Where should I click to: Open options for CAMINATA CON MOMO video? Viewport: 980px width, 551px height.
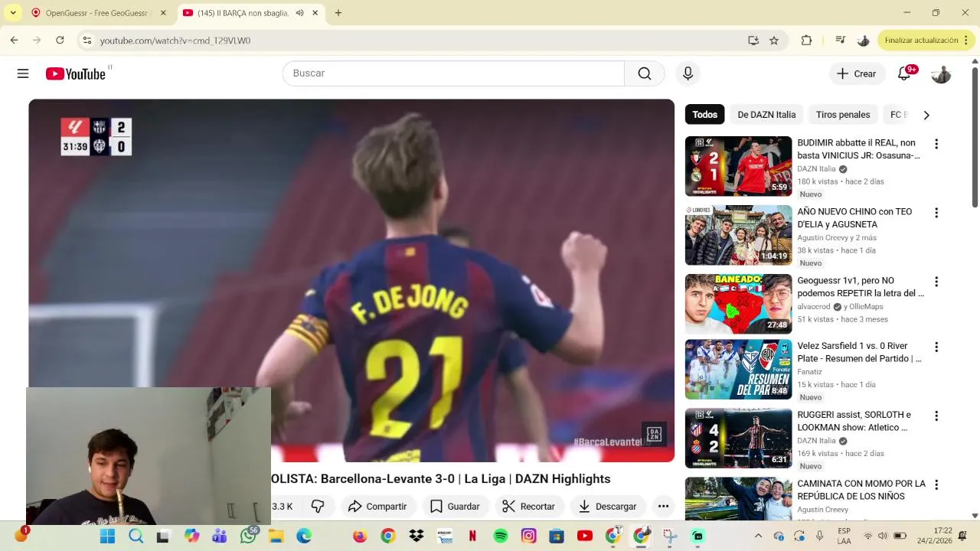(x=936, y=484)
